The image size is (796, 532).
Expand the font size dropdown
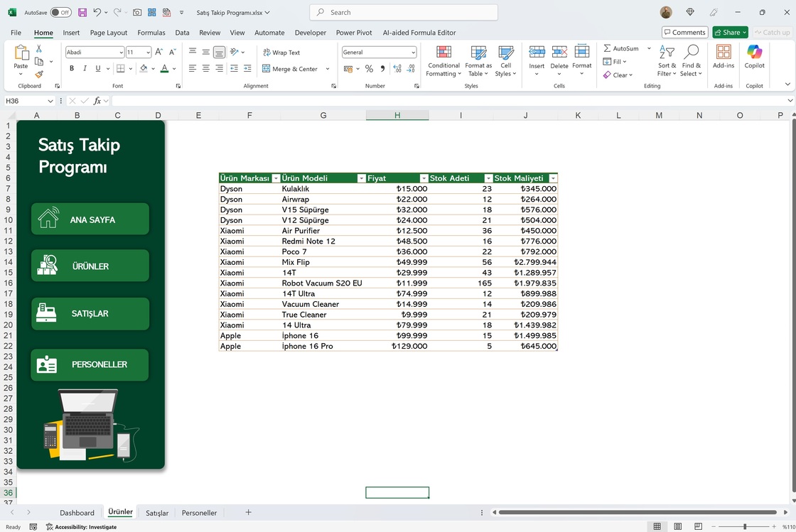148,53
